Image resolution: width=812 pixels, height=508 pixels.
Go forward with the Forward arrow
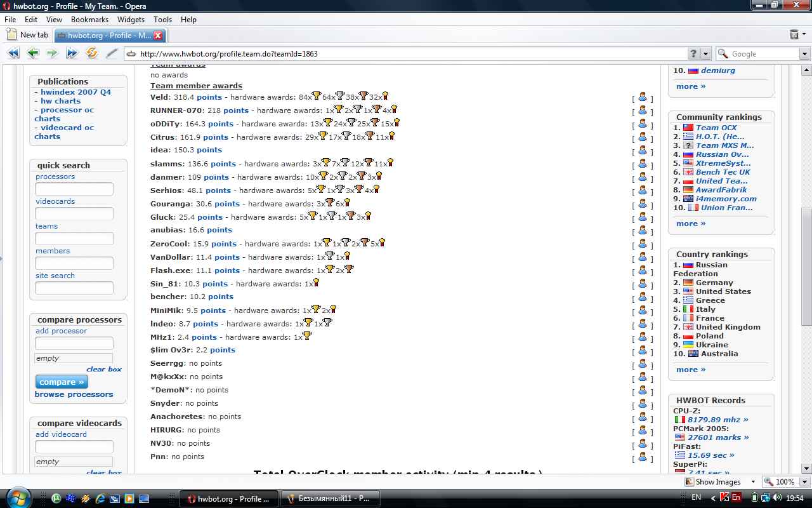tap(52, 54)
